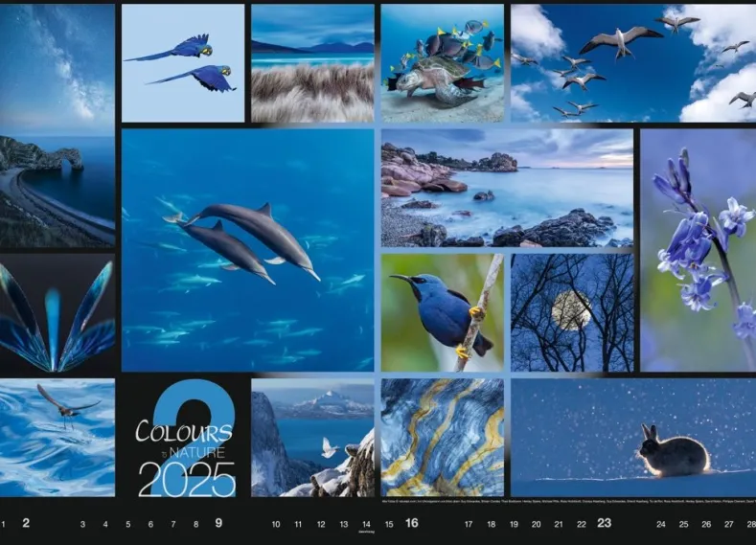
Task: Open the blue and yellow stone pattern photo
Action: pyautogui.click(x=443, y=438)
